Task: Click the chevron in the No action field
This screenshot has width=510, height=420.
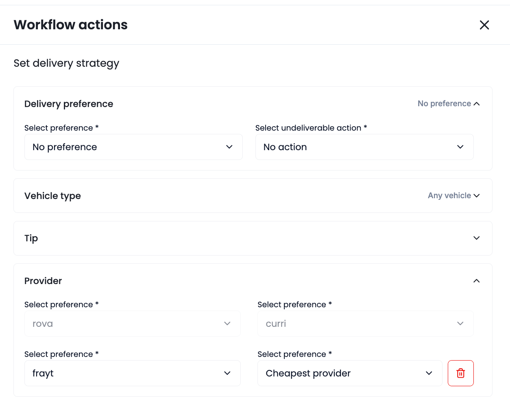Action: point(460,147)
